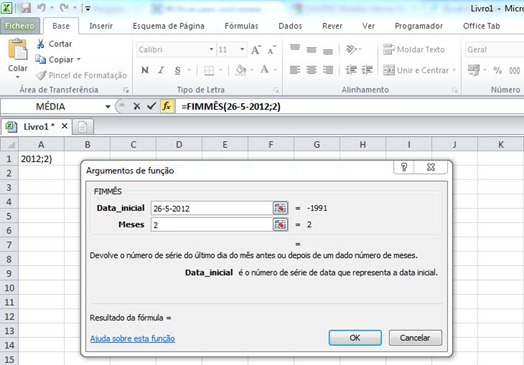Open the font size 11 dropdown
The width and height of the screenshot is (524, 365).
click(242, 49)
